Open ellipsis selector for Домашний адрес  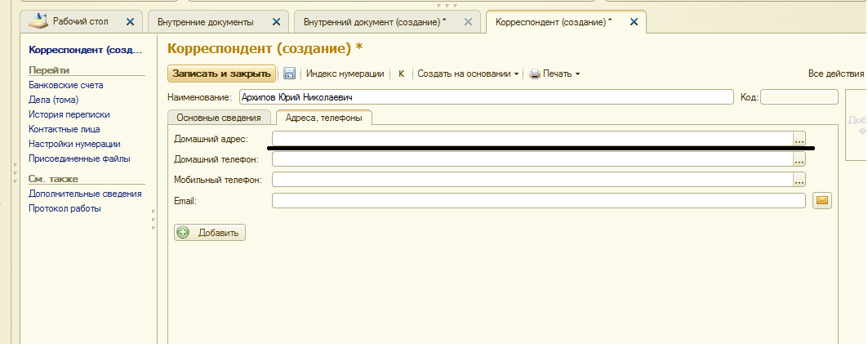[799, 140]
